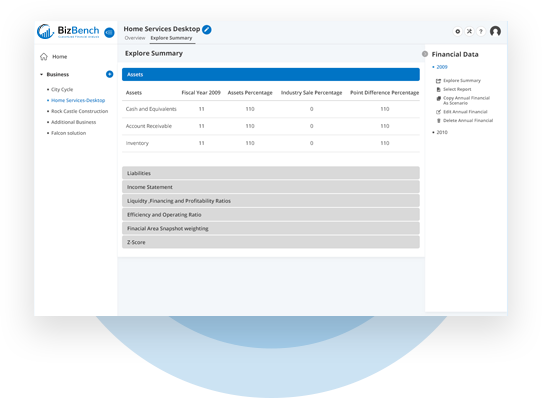Click the user profile avatar
The image size is (542, 398).
pos(495,31)
